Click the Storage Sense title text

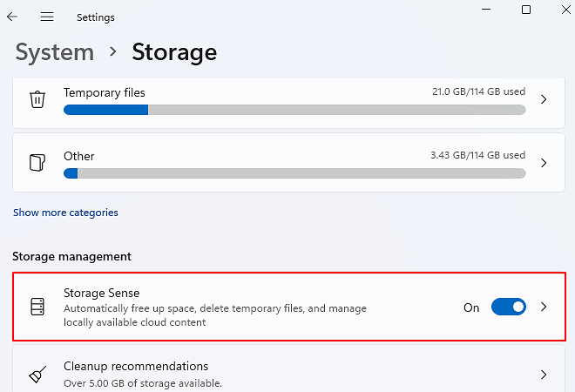[101, 293]
